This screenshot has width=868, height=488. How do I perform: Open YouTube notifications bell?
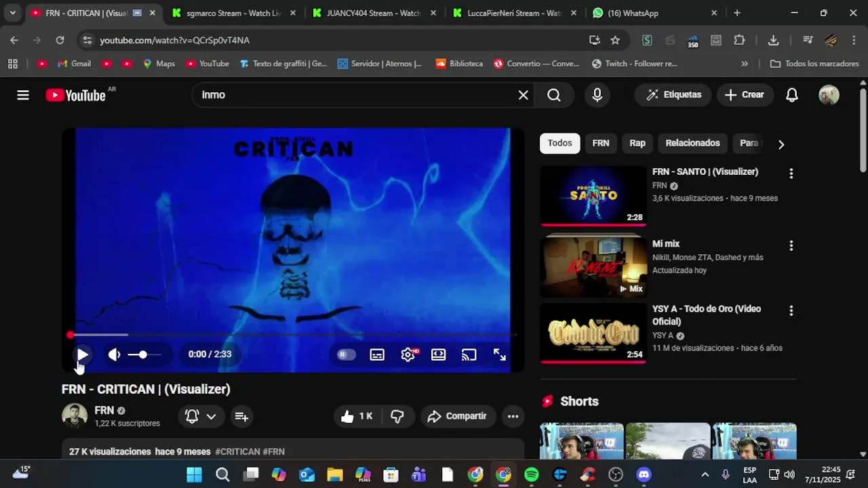pos(792,95)
